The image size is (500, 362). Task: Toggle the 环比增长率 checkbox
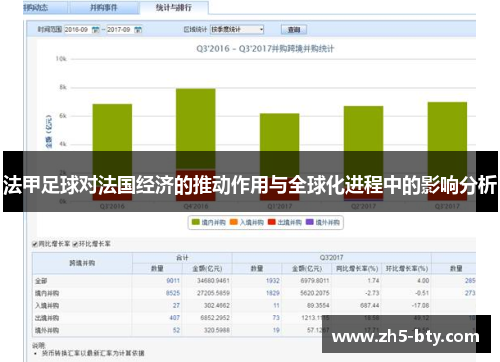(x=75, y=244)
